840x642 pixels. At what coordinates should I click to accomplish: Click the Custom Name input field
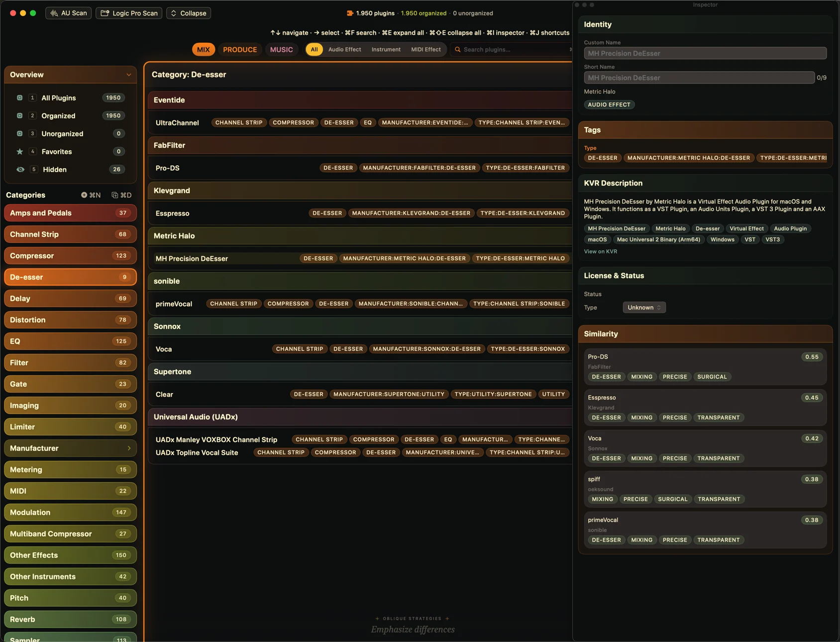pyautogui.click(x=705, y=53)
